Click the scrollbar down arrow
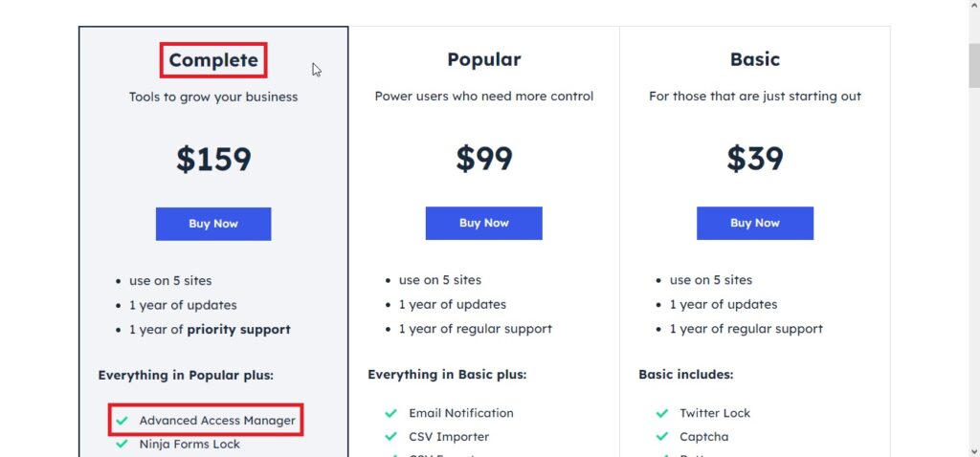 [973, 450]
